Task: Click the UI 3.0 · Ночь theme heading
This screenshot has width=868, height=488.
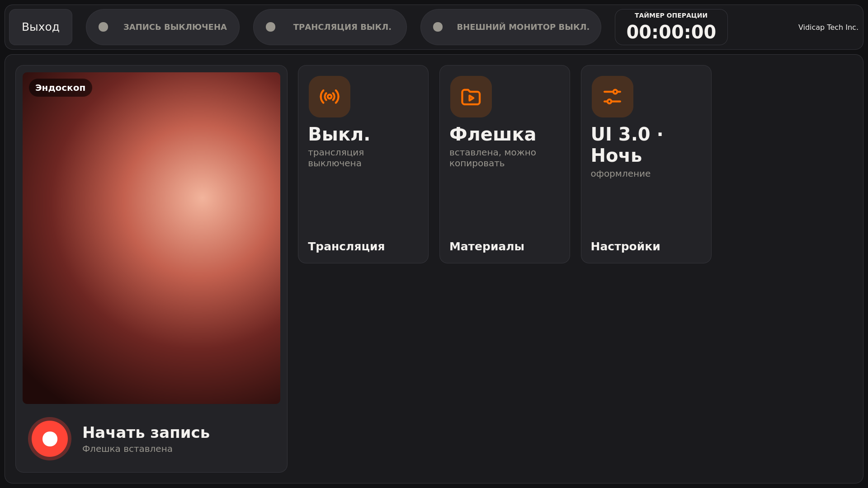Action: [x=627, y=145]
